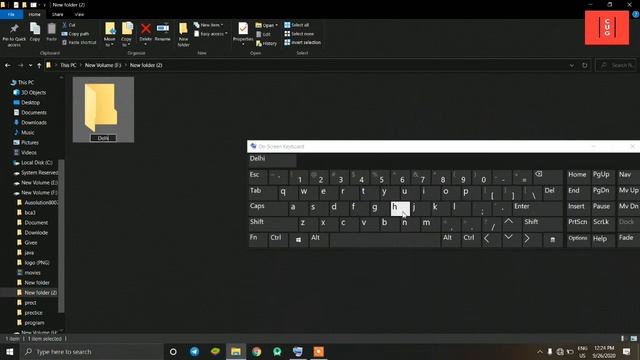
Task: Open the New item dropdown
Action: 209,25
